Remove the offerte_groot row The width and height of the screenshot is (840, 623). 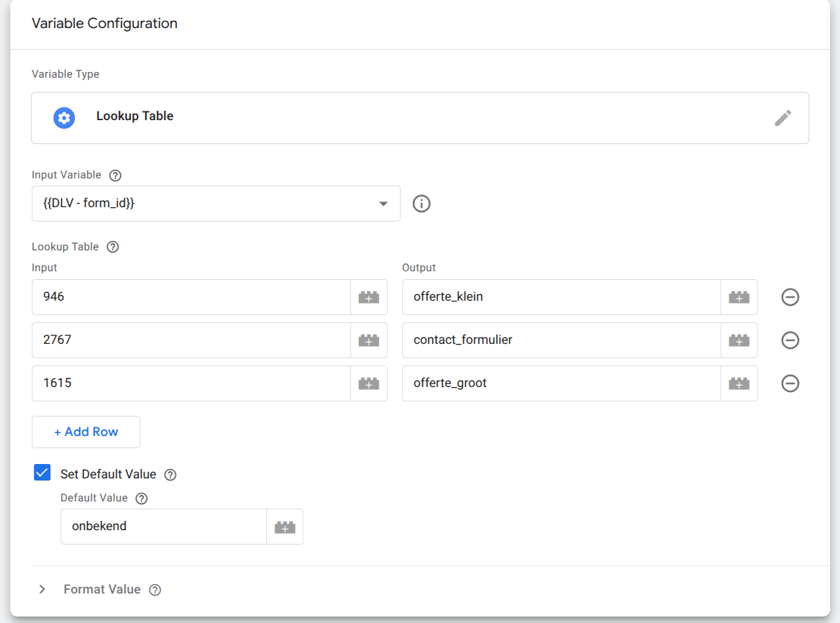point(790,383)
